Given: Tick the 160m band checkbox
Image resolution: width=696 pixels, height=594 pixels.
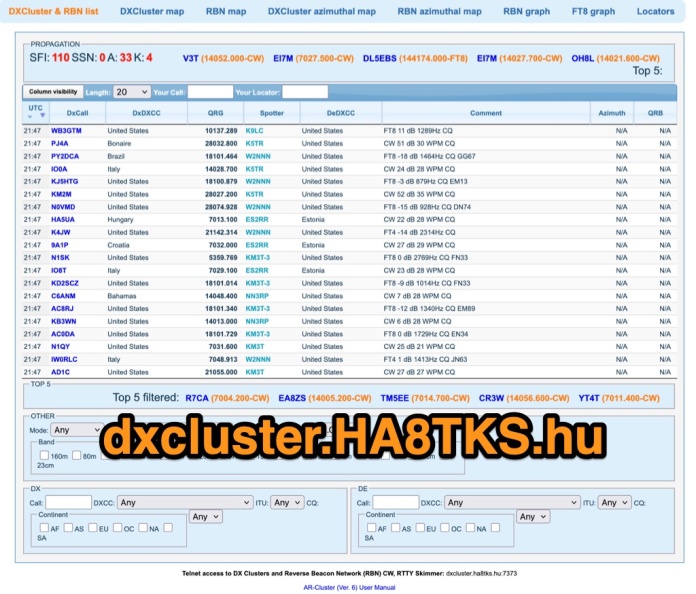Looking at the screenshot, I should (44, 455).
